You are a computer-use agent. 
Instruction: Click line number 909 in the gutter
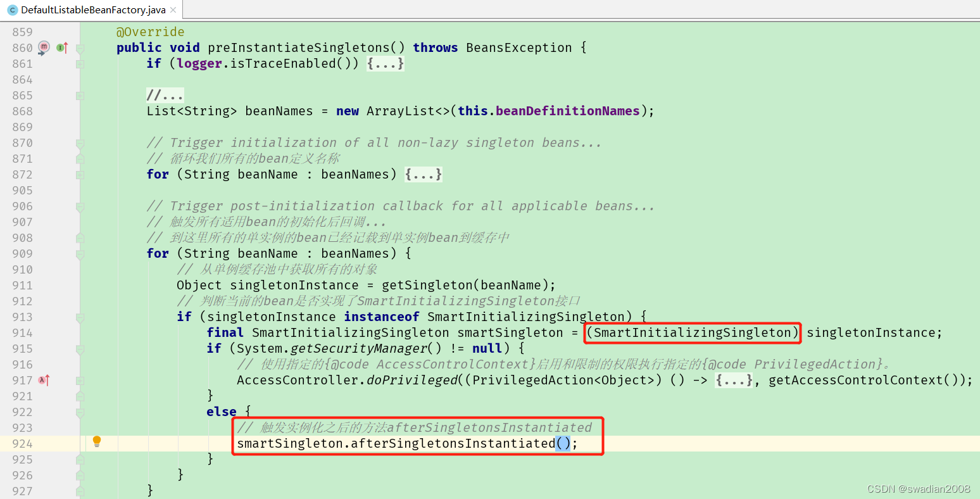click(22, 253)
